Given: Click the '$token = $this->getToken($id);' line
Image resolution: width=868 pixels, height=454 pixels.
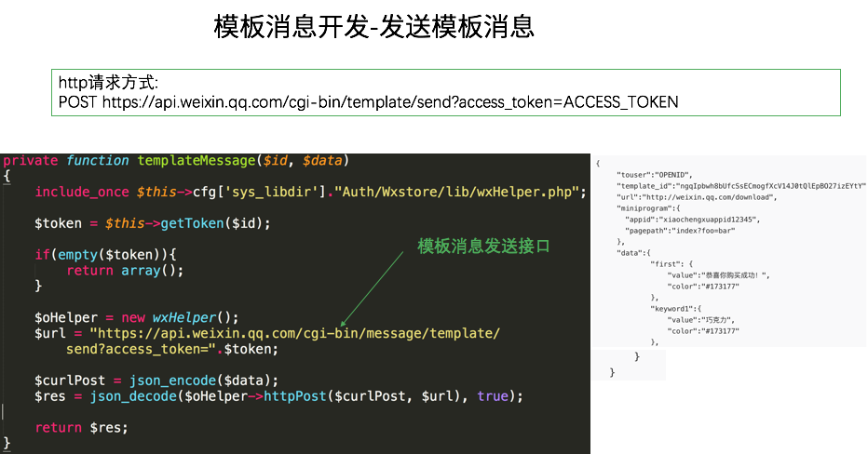Looking at the screenshot, I should [152, 223].
